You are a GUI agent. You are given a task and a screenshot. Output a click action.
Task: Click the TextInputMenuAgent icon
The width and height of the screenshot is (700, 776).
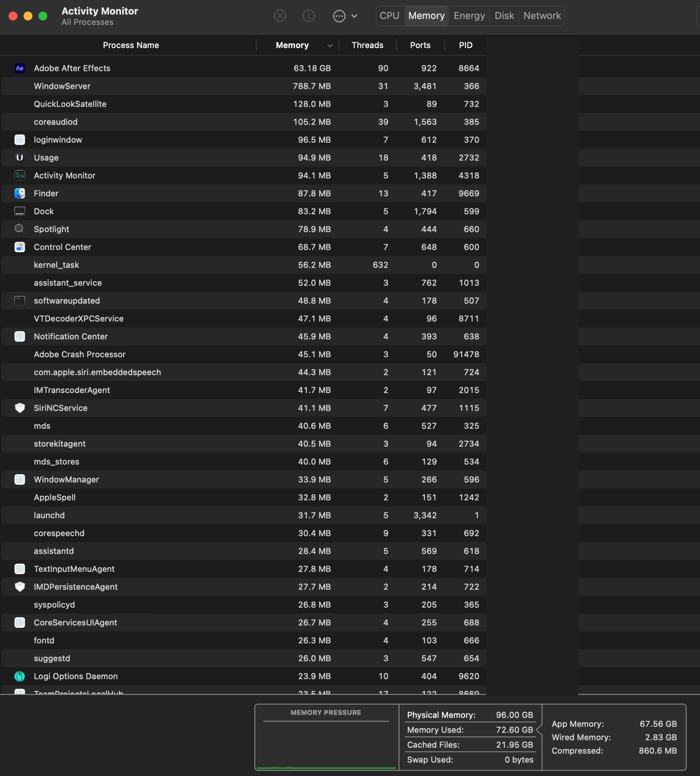[x=20, y=569]
